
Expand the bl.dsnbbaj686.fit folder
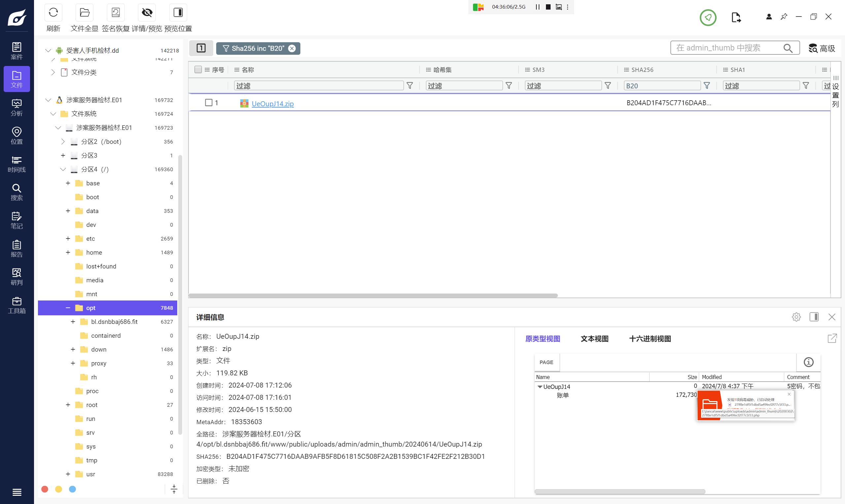[x=73, y=322]
